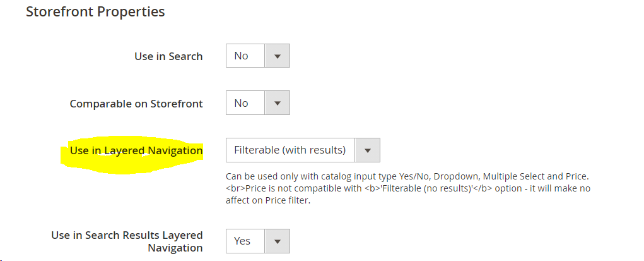
Task: Click the 'Comparable on Storefront' label
Action: point(136,104)
